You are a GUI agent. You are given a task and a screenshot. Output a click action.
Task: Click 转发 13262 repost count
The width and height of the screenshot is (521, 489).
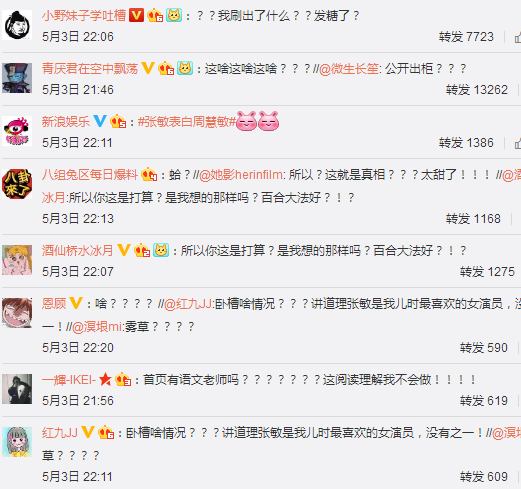[477, 90]
